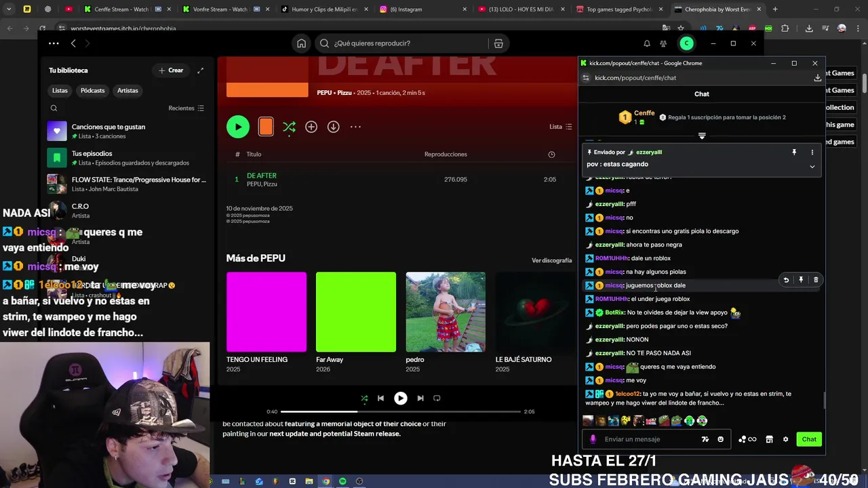868x488 pixels.
Task: Click PEPU artist link in album header
Action: pyautogui.click(x=326, y=92)
